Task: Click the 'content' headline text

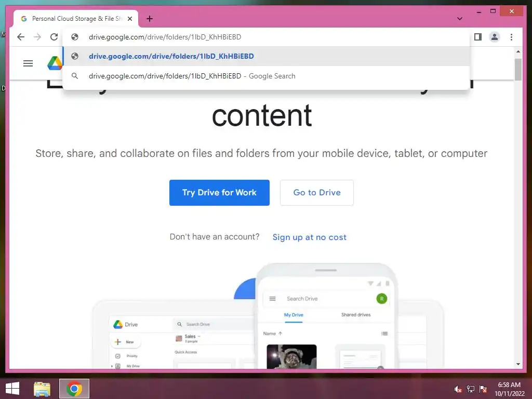Action: pos(262,116)
